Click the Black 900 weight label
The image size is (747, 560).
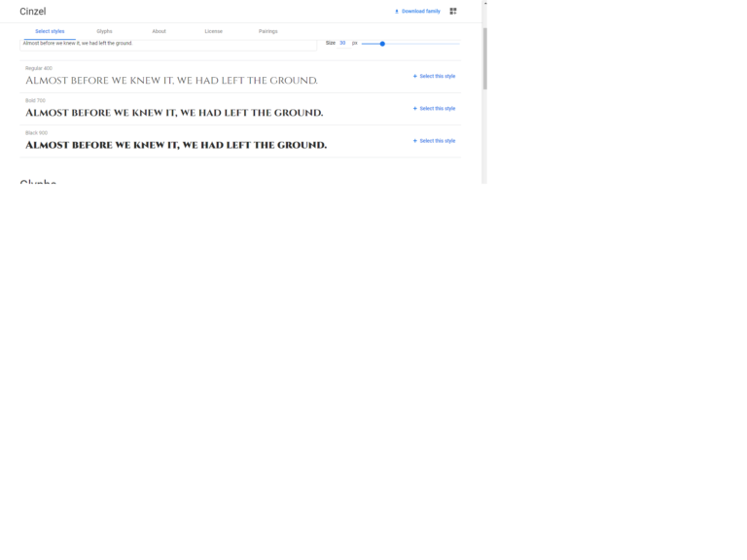coord(36,133)
